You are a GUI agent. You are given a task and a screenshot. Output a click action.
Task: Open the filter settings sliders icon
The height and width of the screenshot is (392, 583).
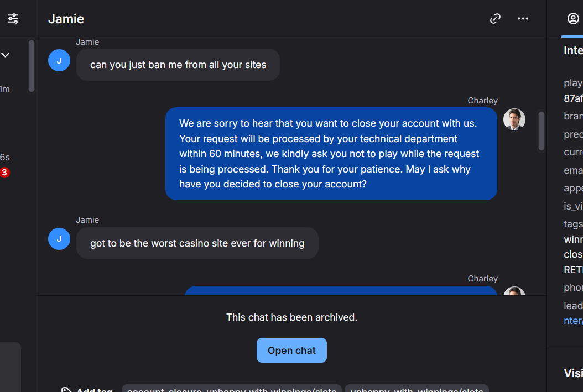point(13,19)
